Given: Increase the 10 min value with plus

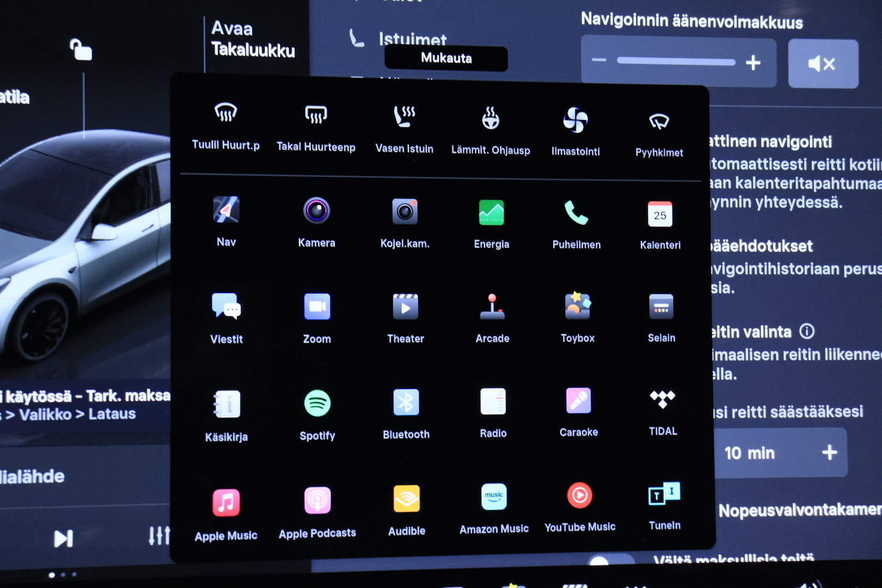Looking at the screenshot, I should click(x=829, y=452).
